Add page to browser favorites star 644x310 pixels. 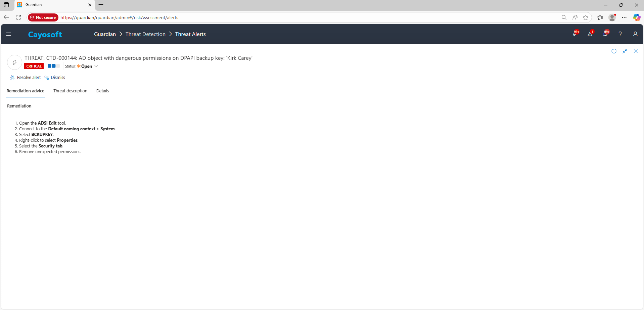tap(586, 17)
